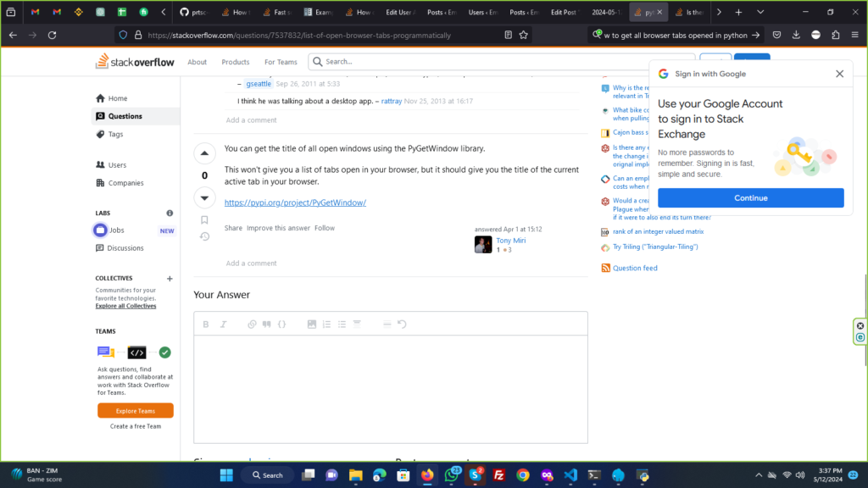Click inside the Your Answer text area
Viewport: 868px width, 488px height.
(x=390, y=388)
